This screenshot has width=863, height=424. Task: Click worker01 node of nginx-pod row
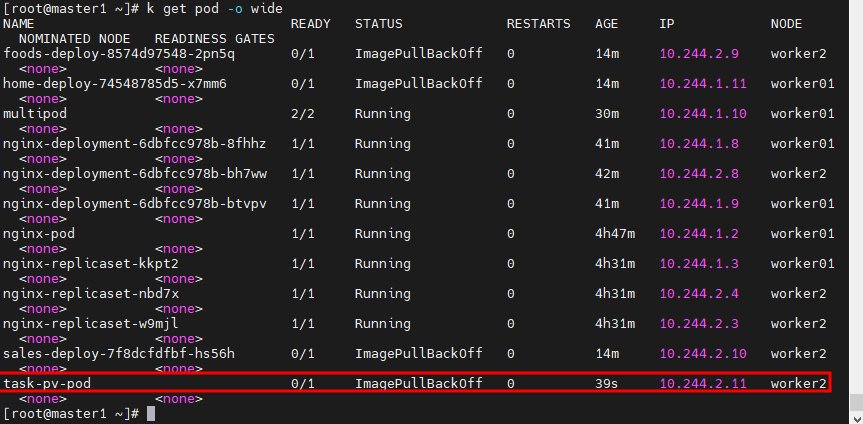[x=802, y=233]
